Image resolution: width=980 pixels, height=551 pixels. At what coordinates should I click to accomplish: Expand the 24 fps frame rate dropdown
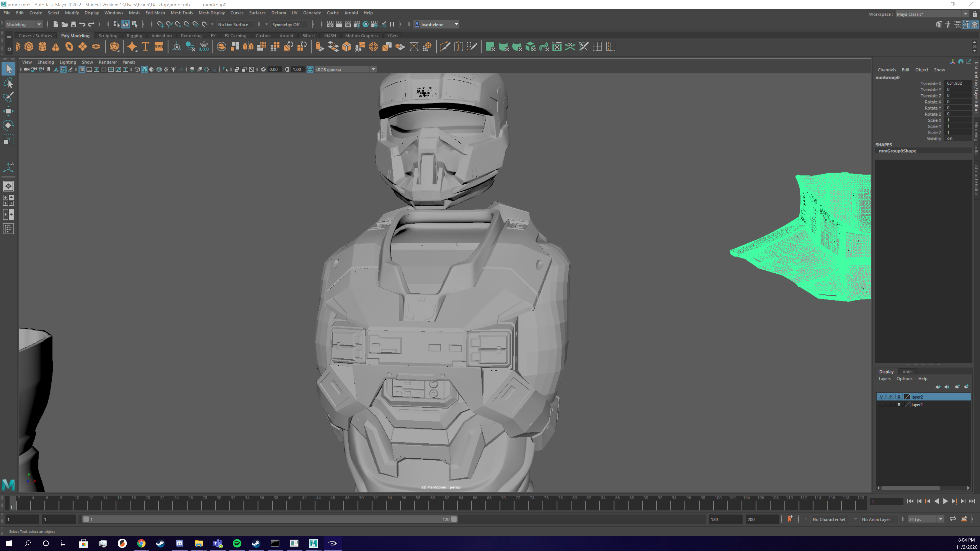941,519
